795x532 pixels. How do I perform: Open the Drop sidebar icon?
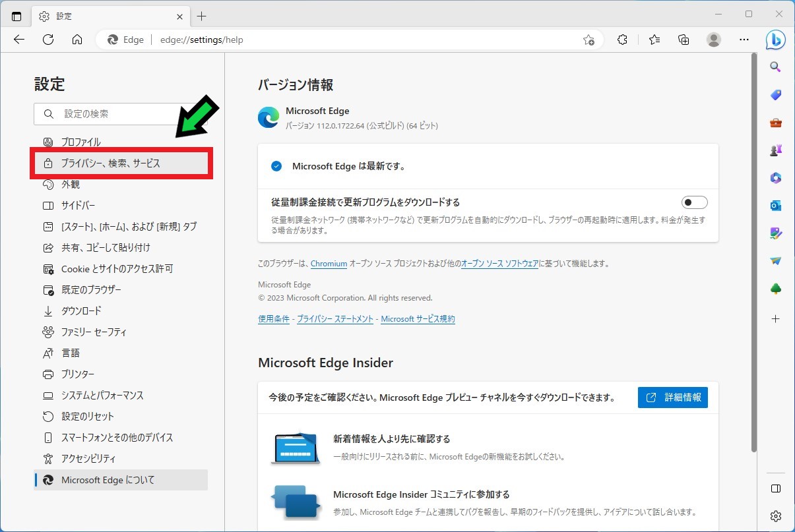click(776, 262)
